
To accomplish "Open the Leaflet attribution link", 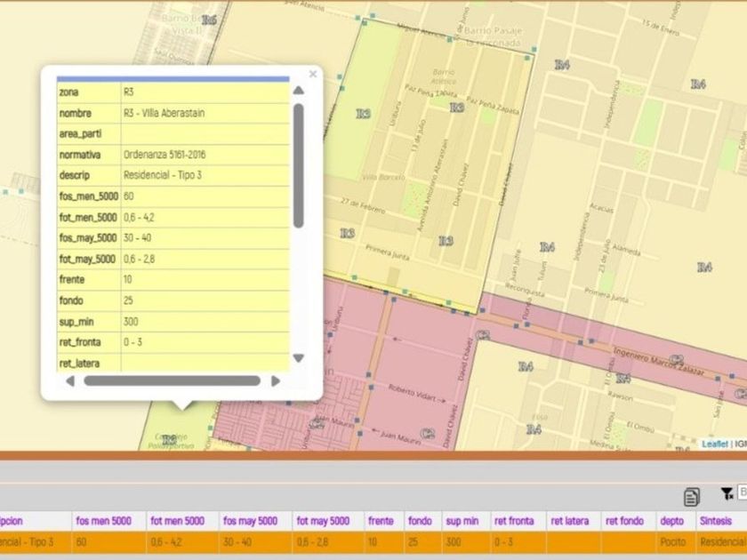I will [714, 444].
